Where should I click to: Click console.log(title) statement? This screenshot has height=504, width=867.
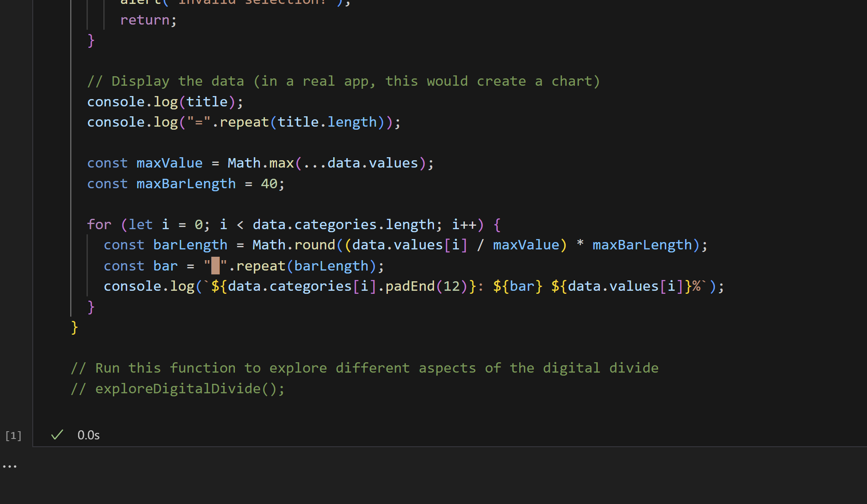pyautogui.click(x=165, y=102)
